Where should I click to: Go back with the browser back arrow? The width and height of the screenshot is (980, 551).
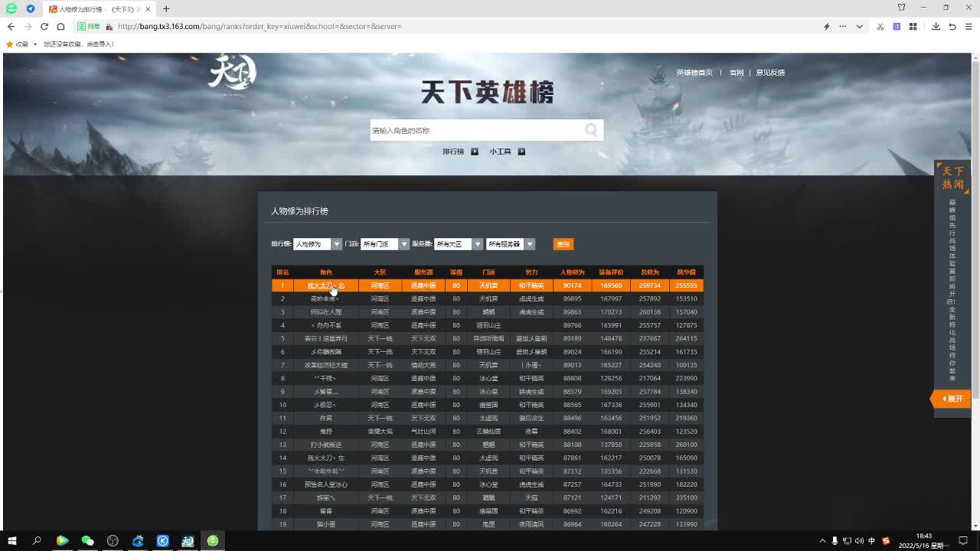11,26
